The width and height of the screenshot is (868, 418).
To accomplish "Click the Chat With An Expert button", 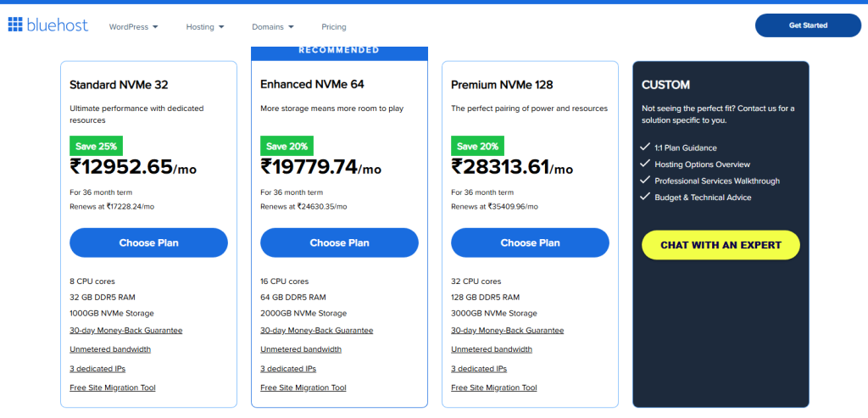I will point(721,245).
